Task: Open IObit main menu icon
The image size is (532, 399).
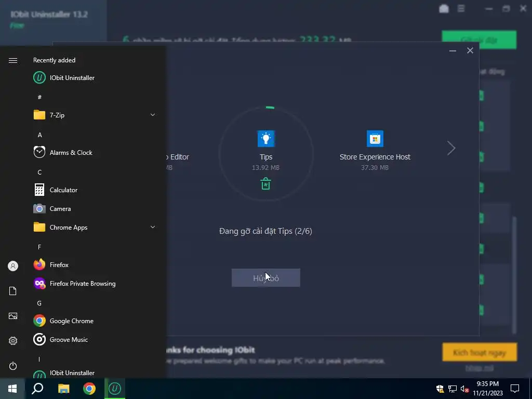Action: 461,8
